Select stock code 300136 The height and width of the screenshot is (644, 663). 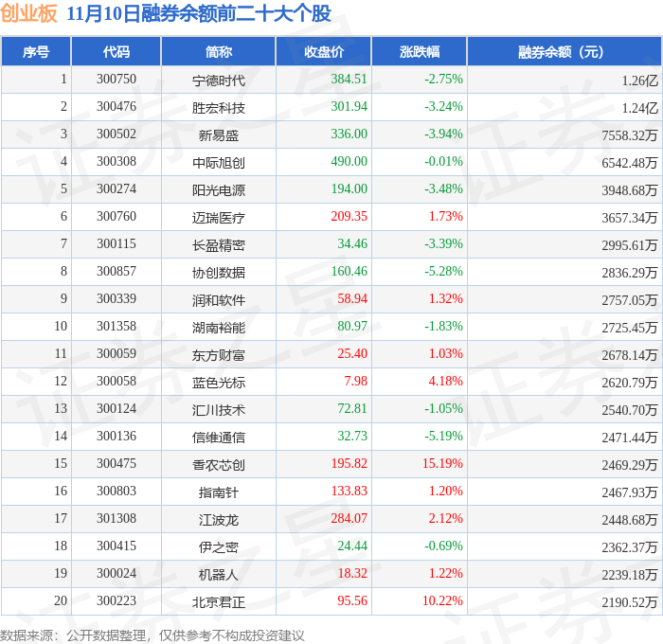point(116,437)
